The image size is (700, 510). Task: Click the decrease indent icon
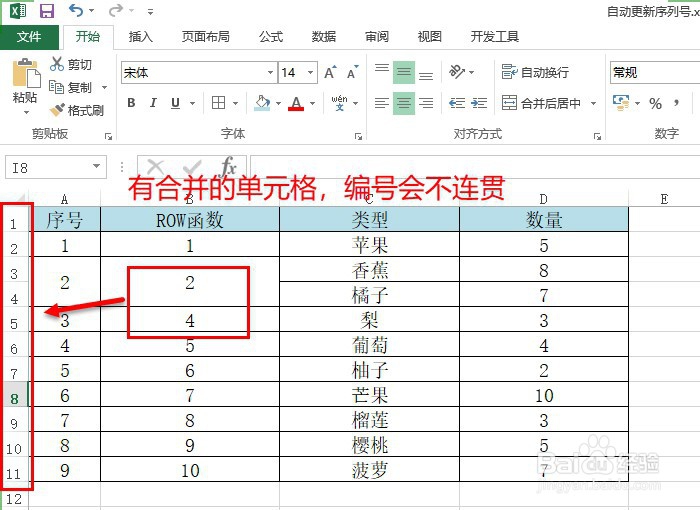pos(457,103)
